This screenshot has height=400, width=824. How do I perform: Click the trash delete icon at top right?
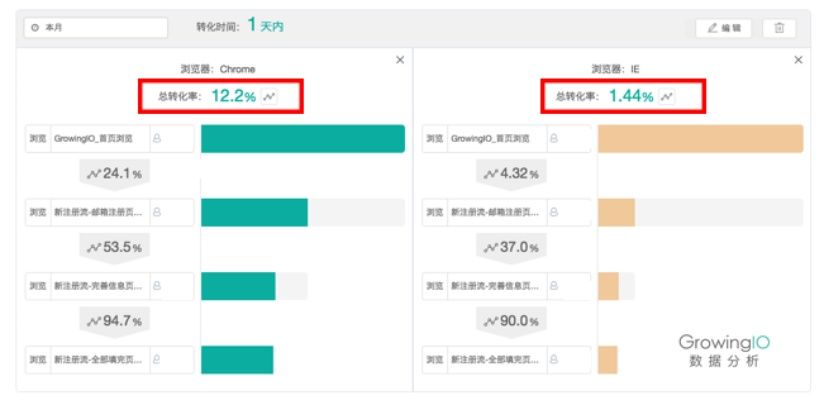pos(779,28)
